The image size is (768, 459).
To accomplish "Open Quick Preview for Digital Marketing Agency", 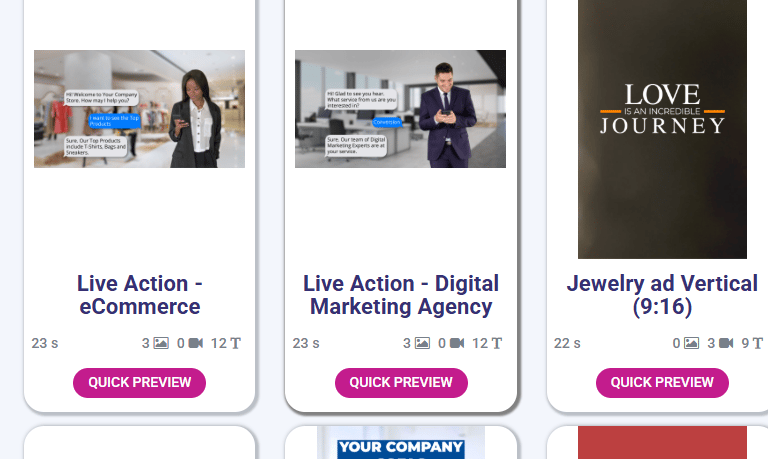I will coord(401,383).
